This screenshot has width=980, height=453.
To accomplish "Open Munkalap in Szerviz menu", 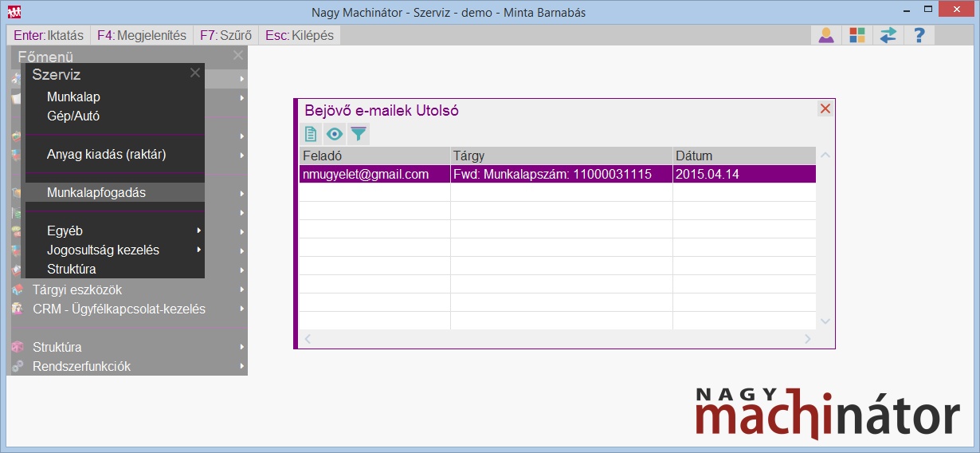I will [x=73, y=97].
